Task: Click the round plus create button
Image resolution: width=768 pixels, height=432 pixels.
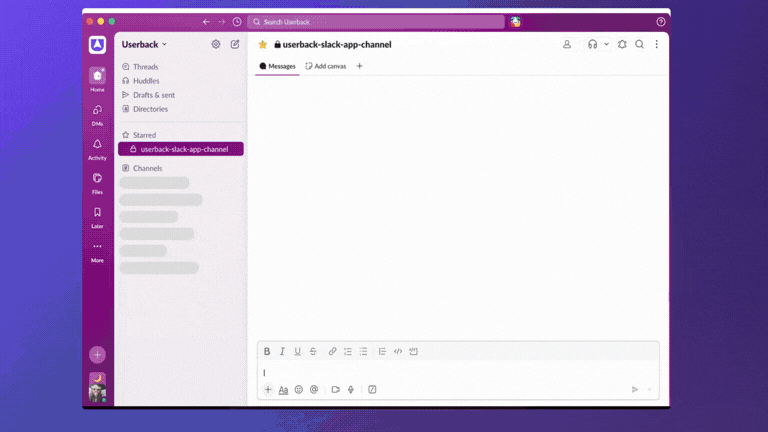Action: (x=97, y=355)
